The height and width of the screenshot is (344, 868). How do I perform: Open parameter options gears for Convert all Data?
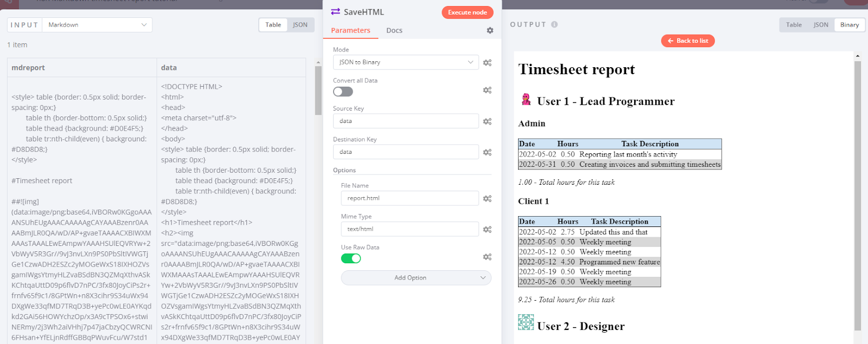point(487,90)
